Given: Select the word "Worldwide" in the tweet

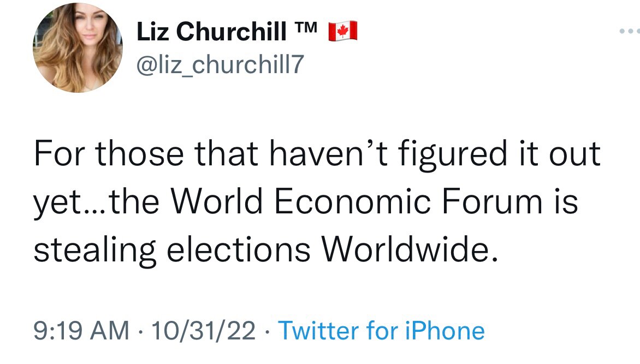Looking at the screenshot, I should point(410,249).
